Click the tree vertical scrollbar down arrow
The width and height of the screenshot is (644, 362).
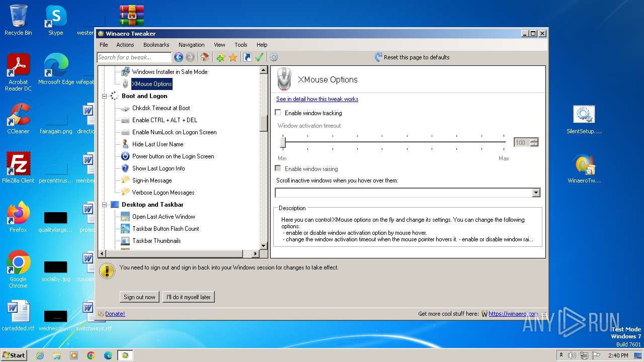(x=263, y=245)
